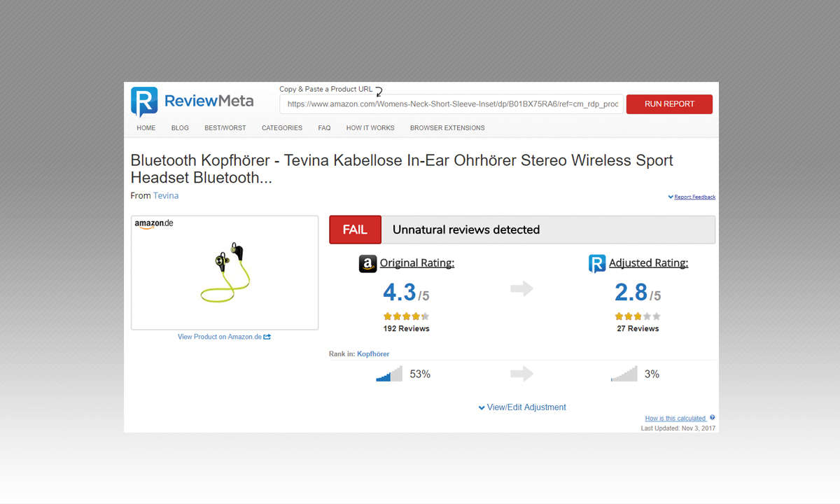Open the Tevina brand link
840x504 pixels.
pyautogui.click(x=166, y=196)
